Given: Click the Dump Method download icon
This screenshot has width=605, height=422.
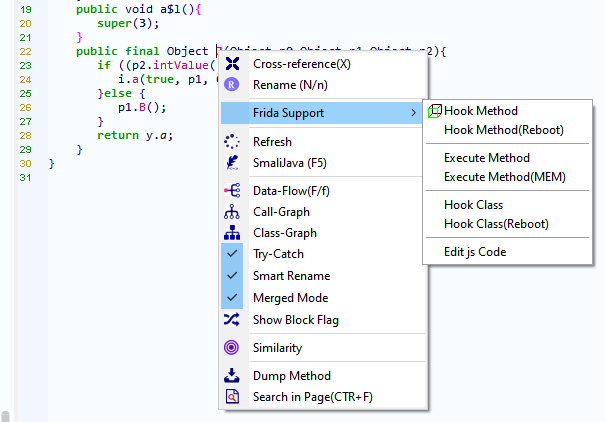Looking at the screenshot, I should pyautogui.click(x=232, y=376).
